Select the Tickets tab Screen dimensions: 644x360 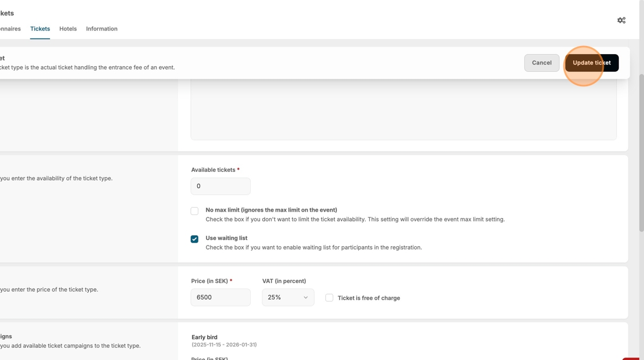[40, 29]
